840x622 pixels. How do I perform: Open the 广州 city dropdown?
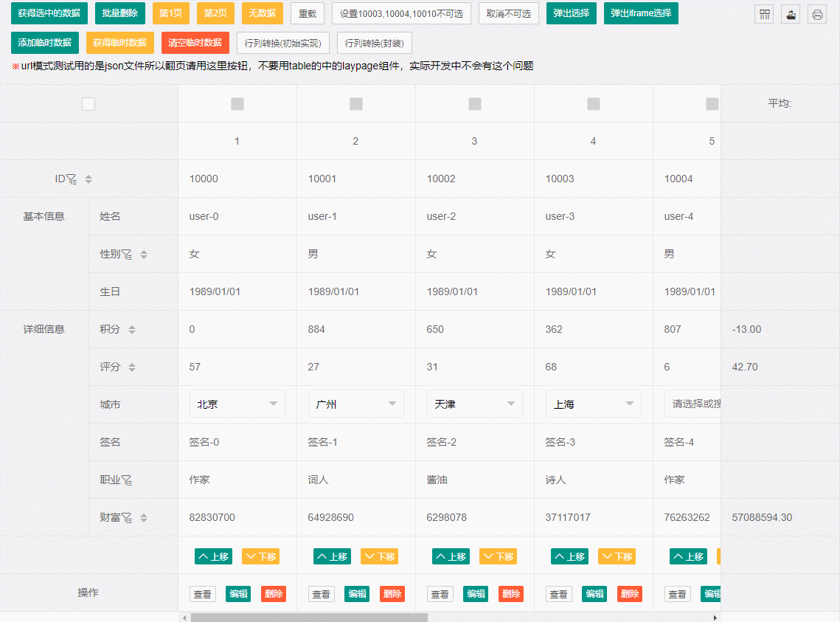coord(356,404)
